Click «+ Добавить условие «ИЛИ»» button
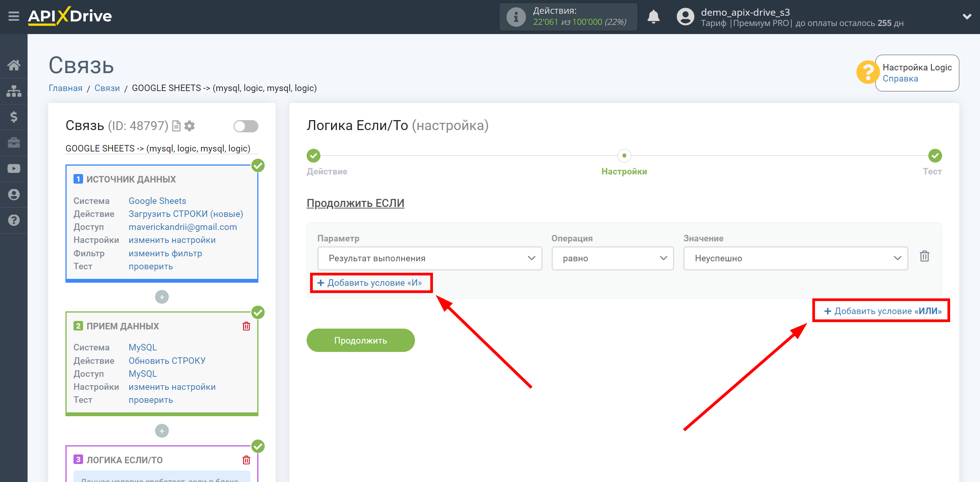This screenshot has height=482, width=980. pyautogui.click(x=885, y=311)
